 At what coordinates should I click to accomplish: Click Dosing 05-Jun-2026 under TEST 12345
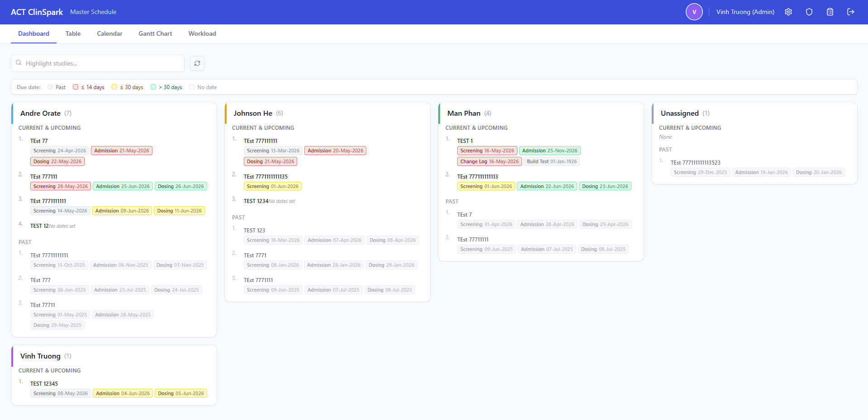[181, 393]
